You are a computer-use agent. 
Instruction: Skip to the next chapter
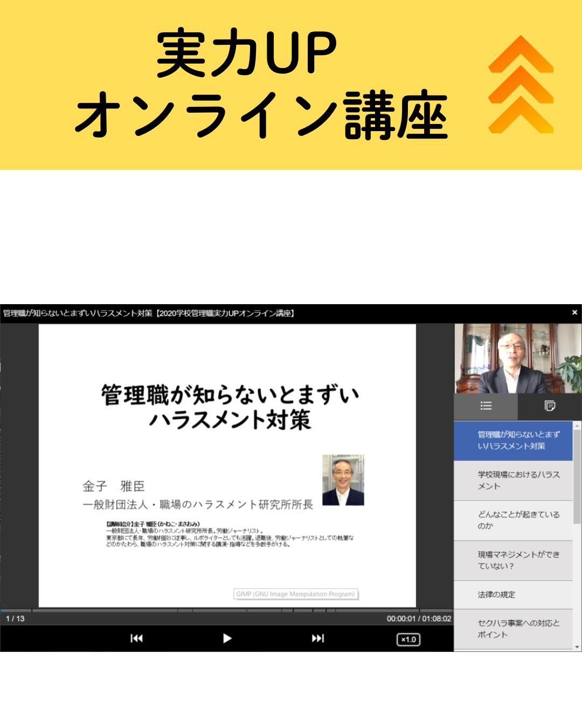(x=318, y=638)
